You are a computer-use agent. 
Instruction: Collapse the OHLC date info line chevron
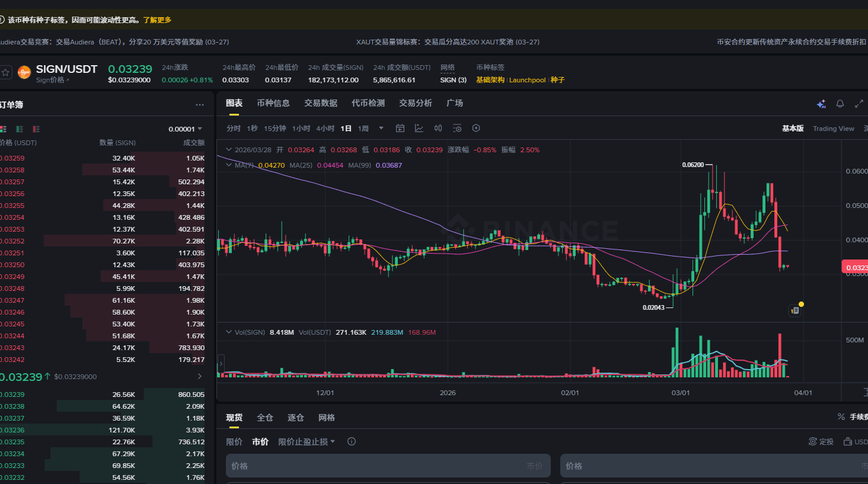click(229, 150)
